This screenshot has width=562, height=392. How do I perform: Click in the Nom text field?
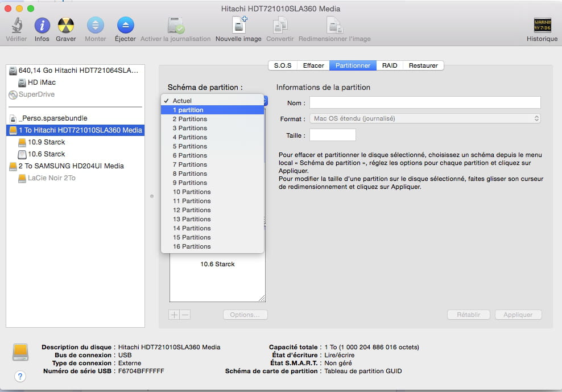(424, 102)
